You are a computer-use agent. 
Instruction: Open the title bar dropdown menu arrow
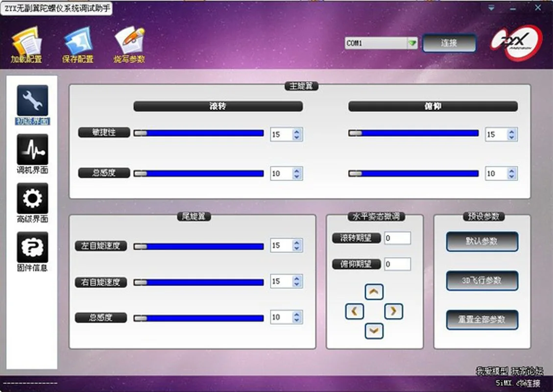point(491,8)
